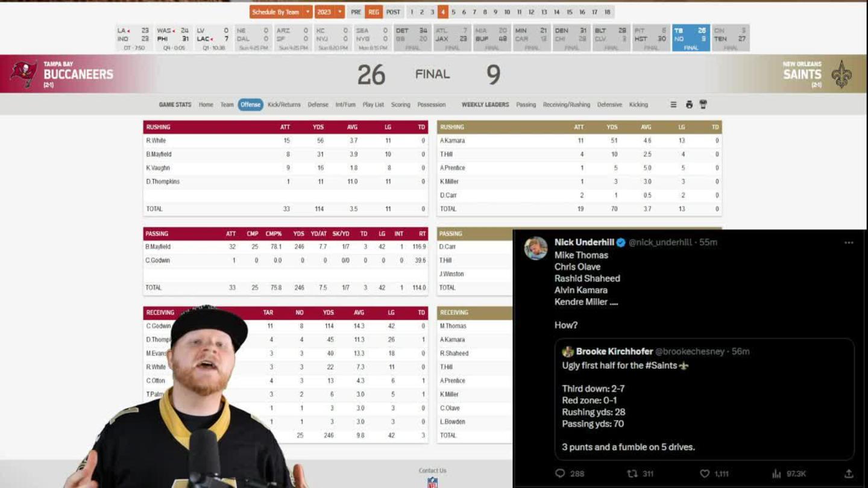
Task: Select the PRE season type
Action: click(x=356, y=12)
